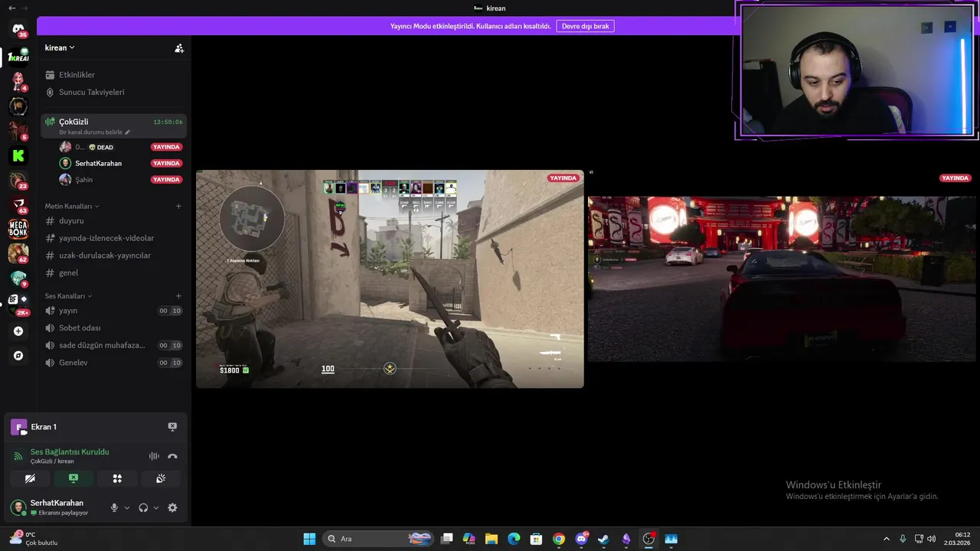Open the yayında-izlenecek-videolar channel
Image resolution: width=980 pixels, height=551 pixels.
click(113, 238)
